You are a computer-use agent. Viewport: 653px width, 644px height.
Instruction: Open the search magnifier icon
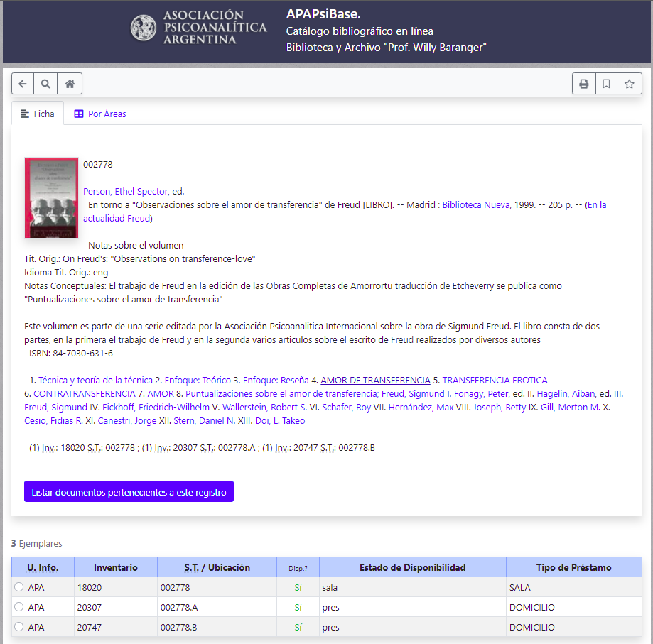[x=45, y=84]
